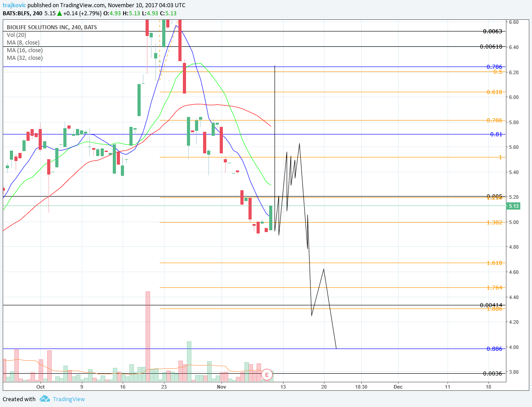Click the 6.60 price axis tick
The height and width of the screenshot is (407, 532).
[x=514, y=22]
